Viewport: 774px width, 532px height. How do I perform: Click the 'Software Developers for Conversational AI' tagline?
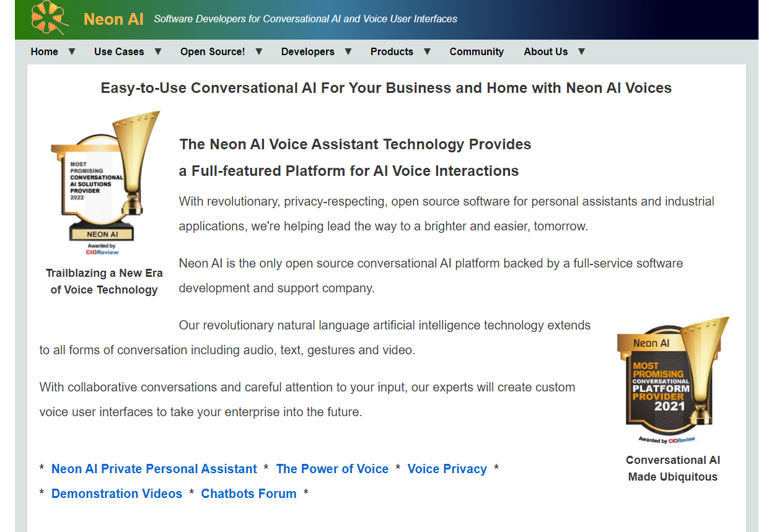[x=306, y=19]
